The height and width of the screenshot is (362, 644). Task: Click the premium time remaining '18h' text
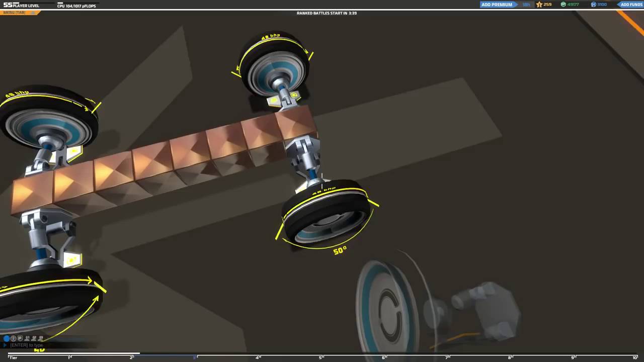coord(526,5)
